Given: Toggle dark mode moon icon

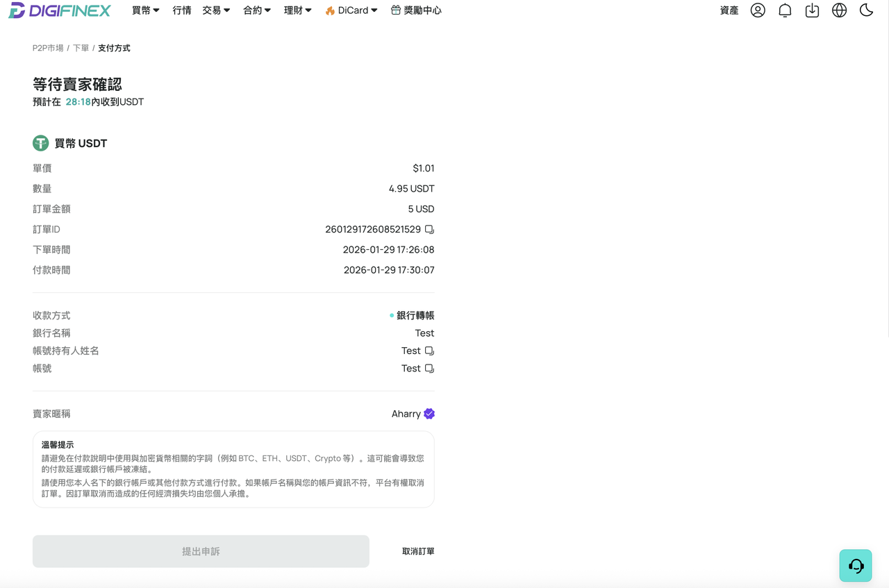Looking at the screenshot, I should (x=866, y=10).
